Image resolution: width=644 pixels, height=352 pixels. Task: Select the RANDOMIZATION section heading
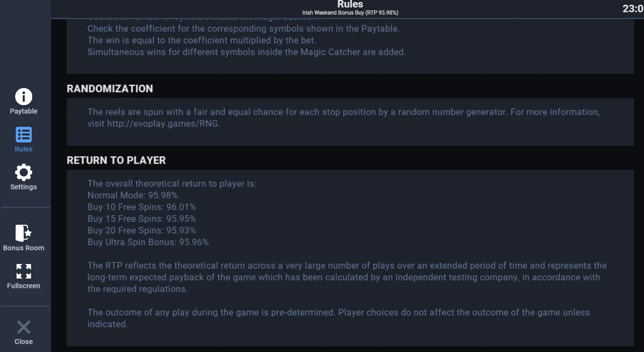(110, 88)
